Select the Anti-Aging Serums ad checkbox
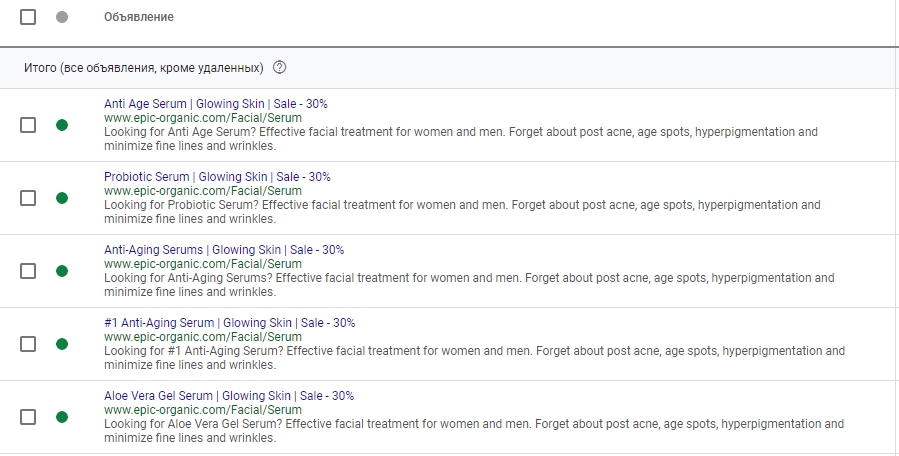Screen dimensions: 899x456 (x=28, y=271)
